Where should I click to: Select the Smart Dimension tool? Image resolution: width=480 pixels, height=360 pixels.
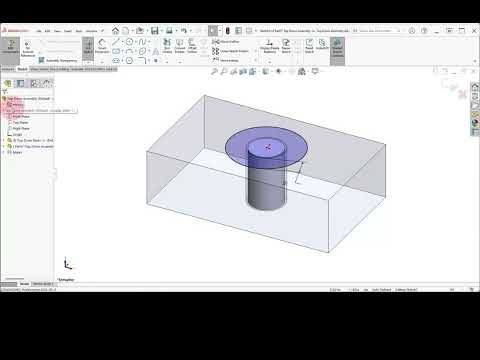(102, 46)
